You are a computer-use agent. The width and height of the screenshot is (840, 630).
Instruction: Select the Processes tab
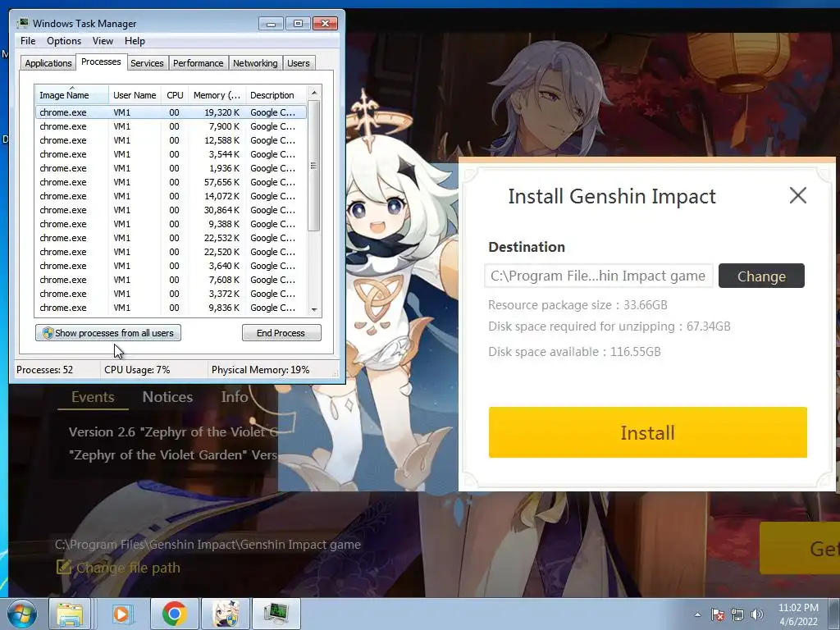coord(101,62)
